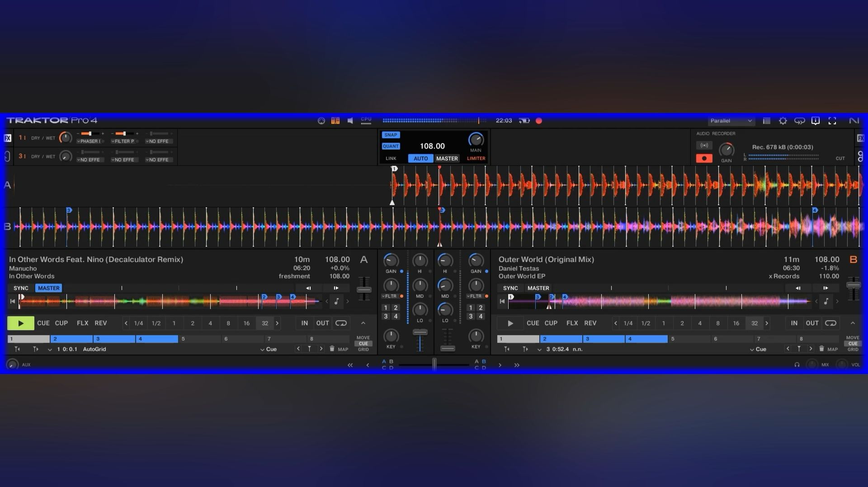Open Preferences with the gear icon
The width and height of the screenshot is (868, 487).
783,121
